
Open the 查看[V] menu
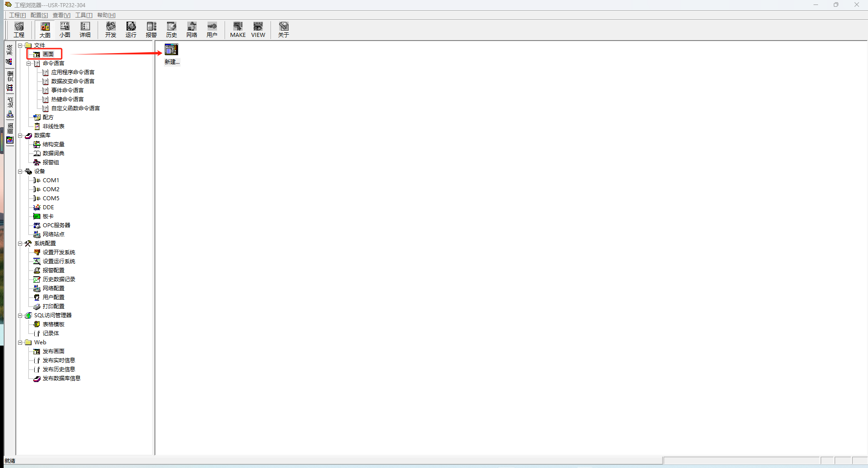[x=61, y=15]
